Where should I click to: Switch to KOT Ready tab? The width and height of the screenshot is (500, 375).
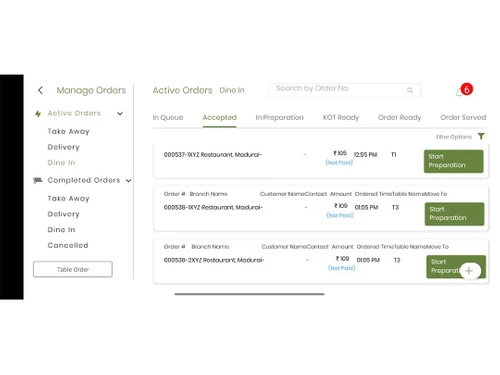pos(341,117)
